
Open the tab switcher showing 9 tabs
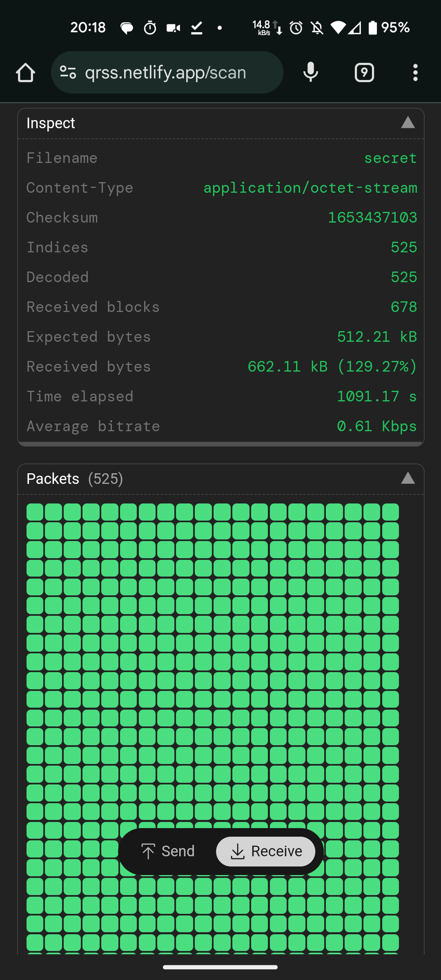[364, 73]
